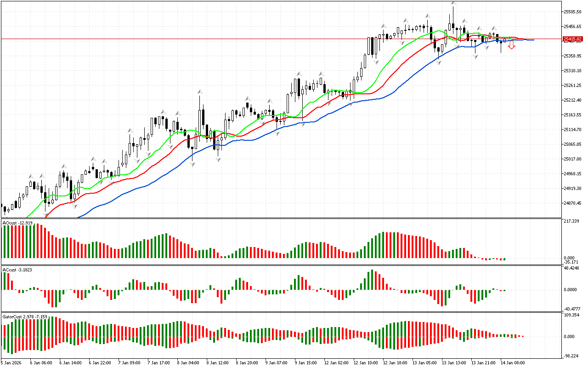Click the first up fractal near 6 Jan 2026
Viewport: 588px width, 368px height.
tap(31, 176)
